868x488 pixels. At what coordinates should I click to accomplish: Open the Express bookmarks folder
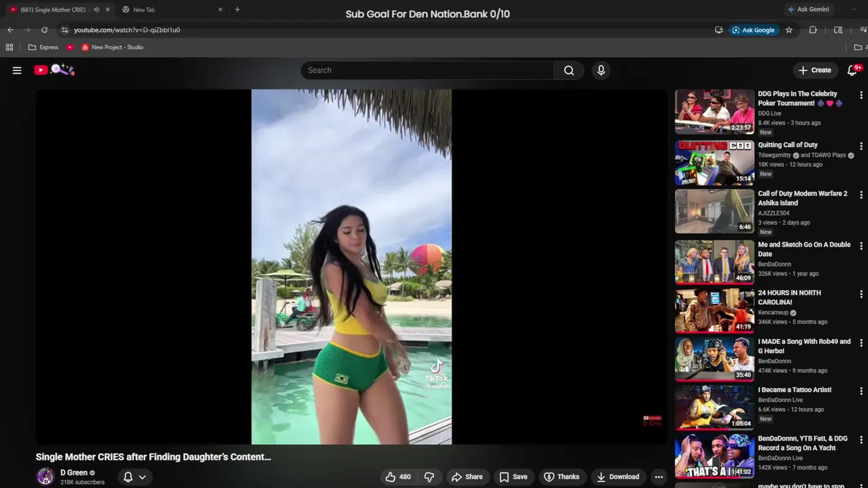click(43, 47)
